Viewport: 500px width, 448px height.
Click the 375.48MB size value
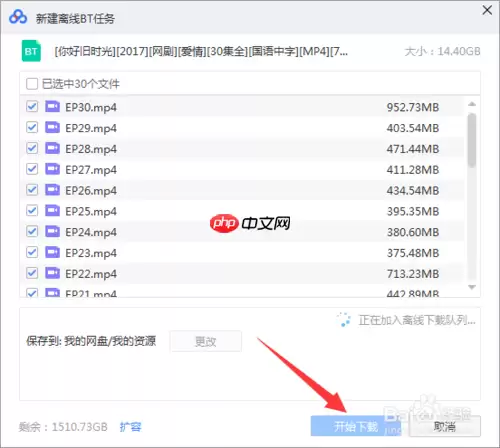pos(413,253)
